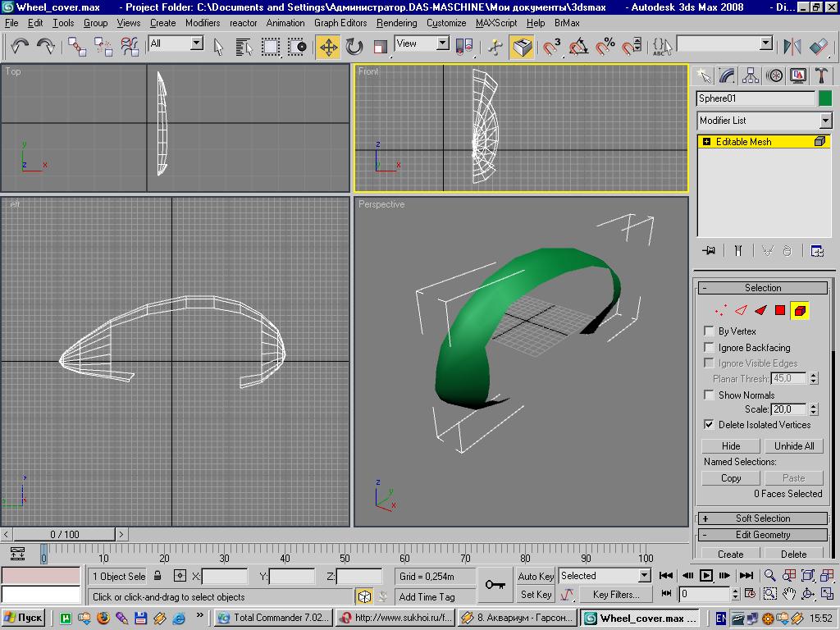Uncheck Delete Isolated Vertices
Screen dimensions: 840x630
coord(709,424)
